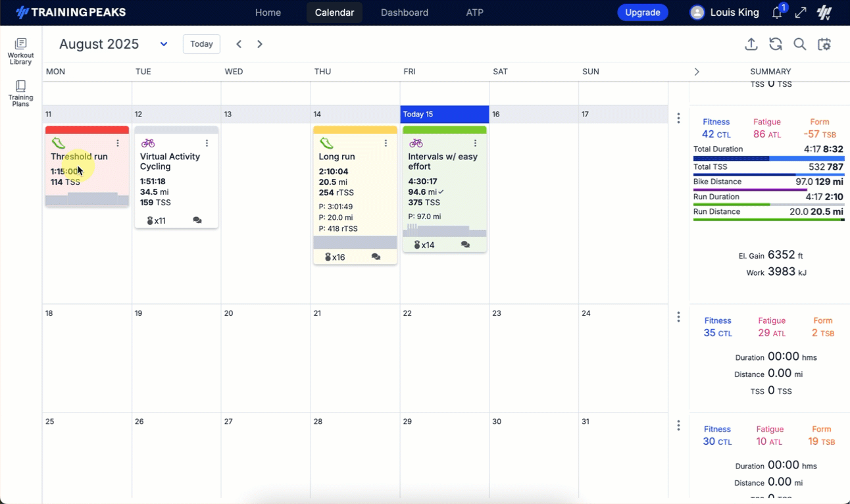Switch to the Dashboard tab

(x=404, y=13)
